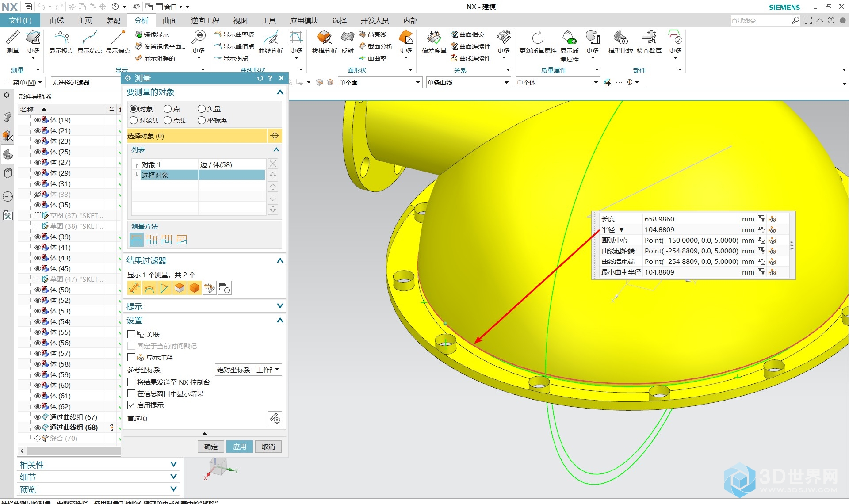849x504 pixels.
Task: Click the point constructor icon beside 选择对象
Action: coord(275,136)
